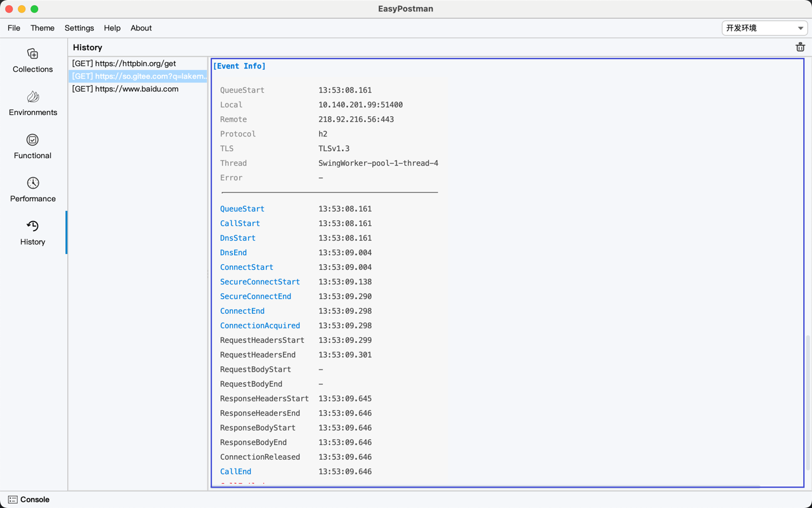Click the ResponseBodyStart label

tap(258, 428)
